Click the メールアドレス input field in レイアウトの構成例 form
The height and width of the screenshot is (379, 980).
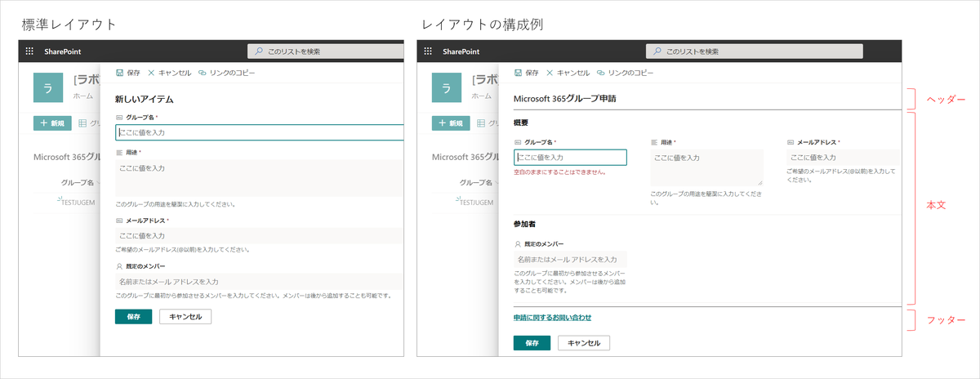pos(842,158)
